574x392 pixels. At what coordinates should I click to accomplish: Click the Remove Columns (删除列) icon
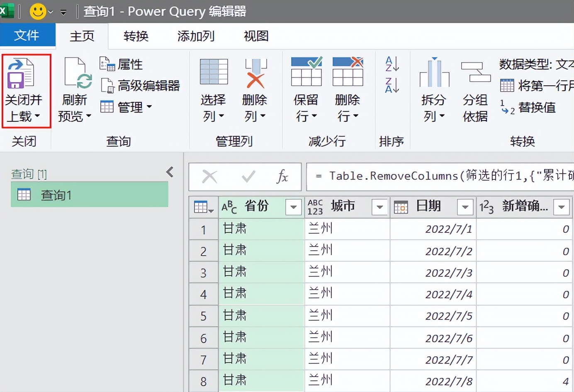[x=255, y=73]
